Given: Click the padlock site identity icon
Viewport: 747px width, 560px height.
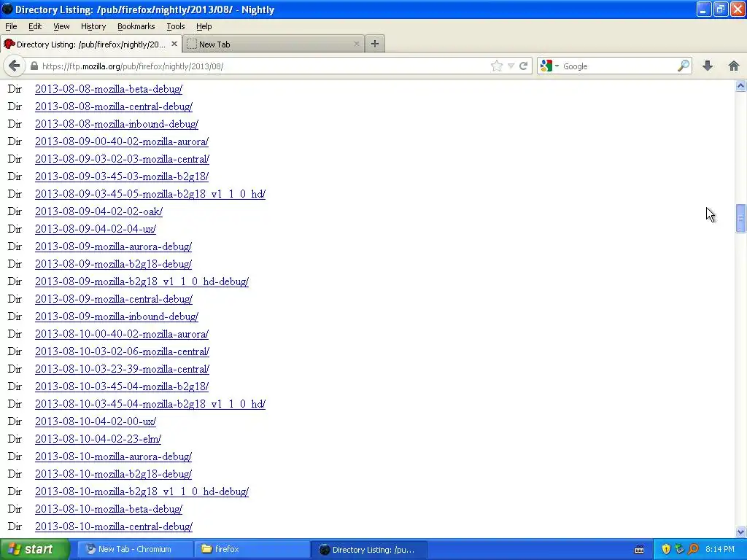Looking at the screenshot, I should pyautogui.click(x=34, y=66).
